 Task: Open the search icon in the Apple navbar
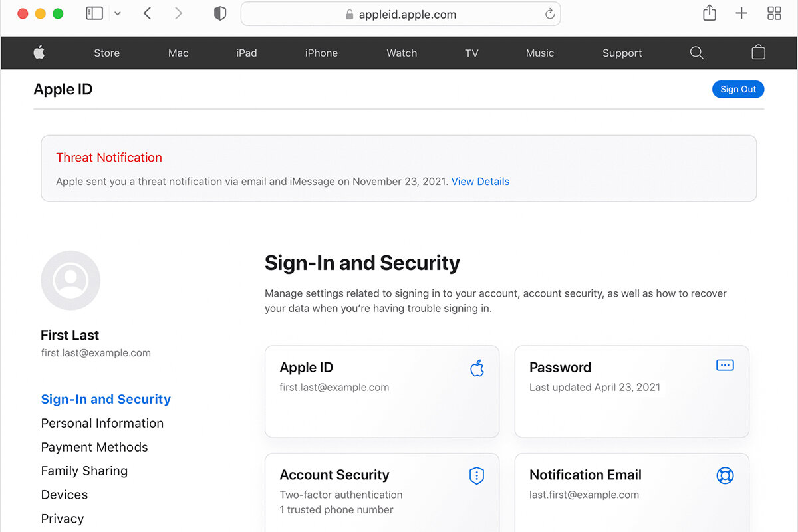tap(696, 53)
